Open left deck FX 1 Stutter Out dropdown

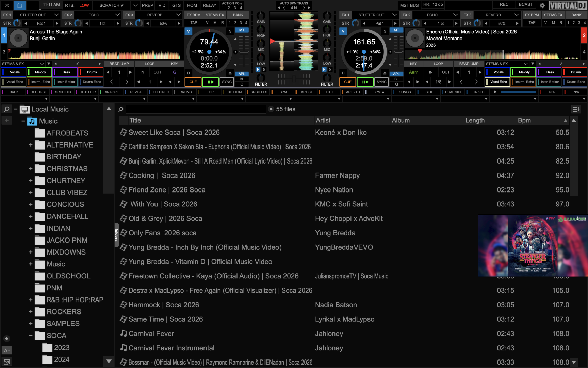[x=56, y=15]
